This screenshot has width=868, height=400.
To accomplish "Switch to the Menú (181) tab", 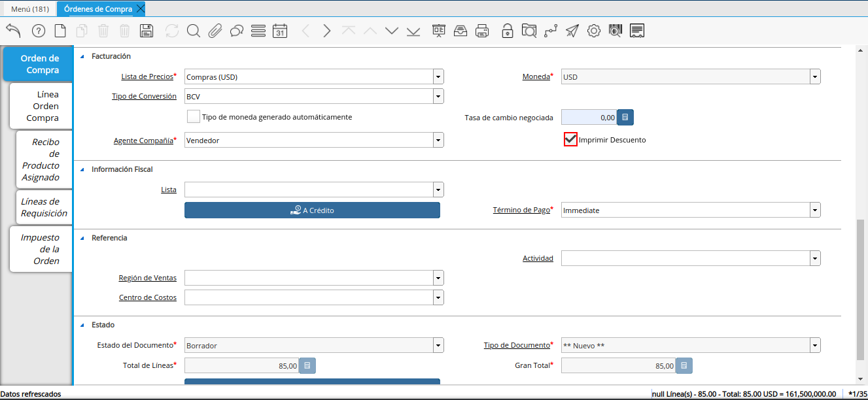I will click(x=29, y=9).
